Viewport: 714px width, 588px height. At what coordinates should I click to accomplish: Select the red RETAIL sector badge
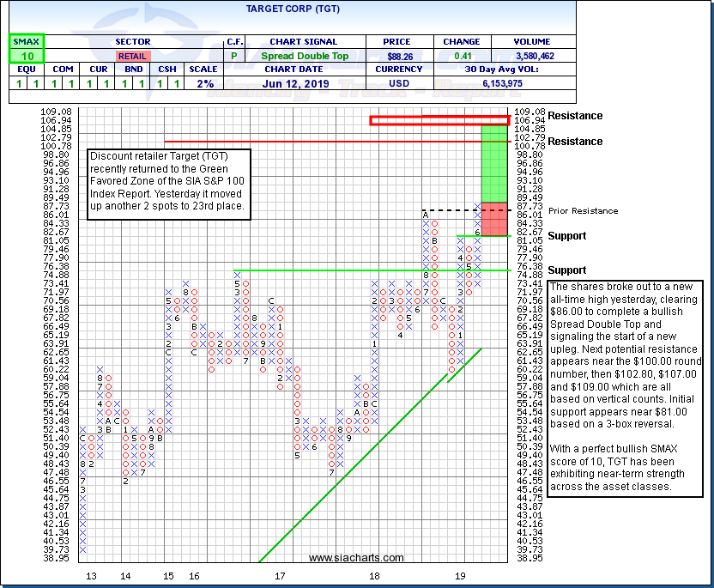(x=133, y=56)
